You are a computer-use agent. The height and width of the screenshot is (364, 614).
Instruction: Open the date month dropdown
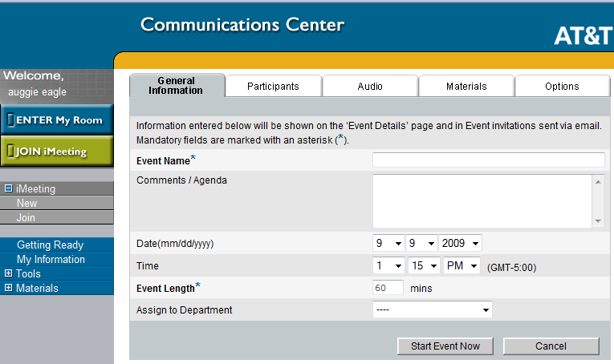[388, 243]
